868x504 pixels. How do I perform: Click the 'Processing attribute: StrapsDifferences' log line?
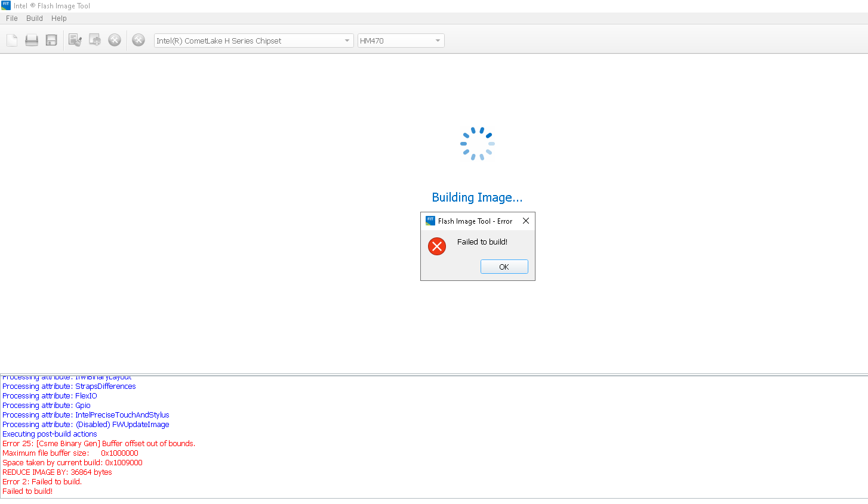point(69,386)
